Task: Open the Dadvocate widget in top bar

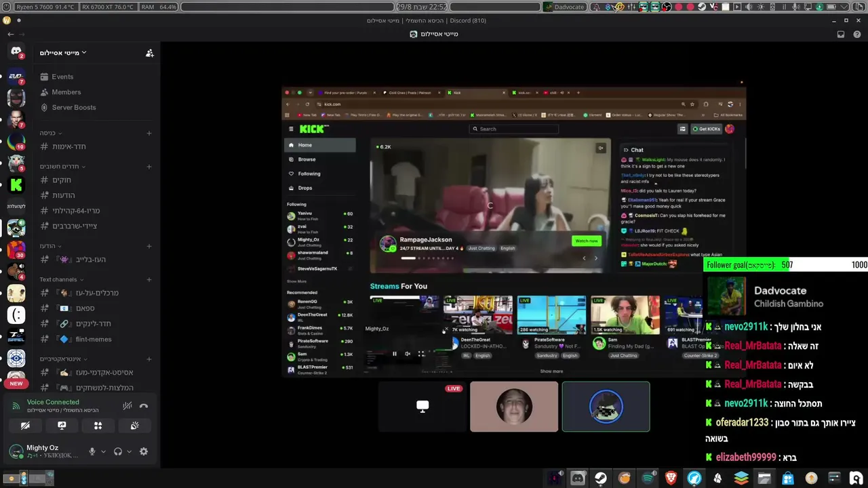Action: [564, 7]
